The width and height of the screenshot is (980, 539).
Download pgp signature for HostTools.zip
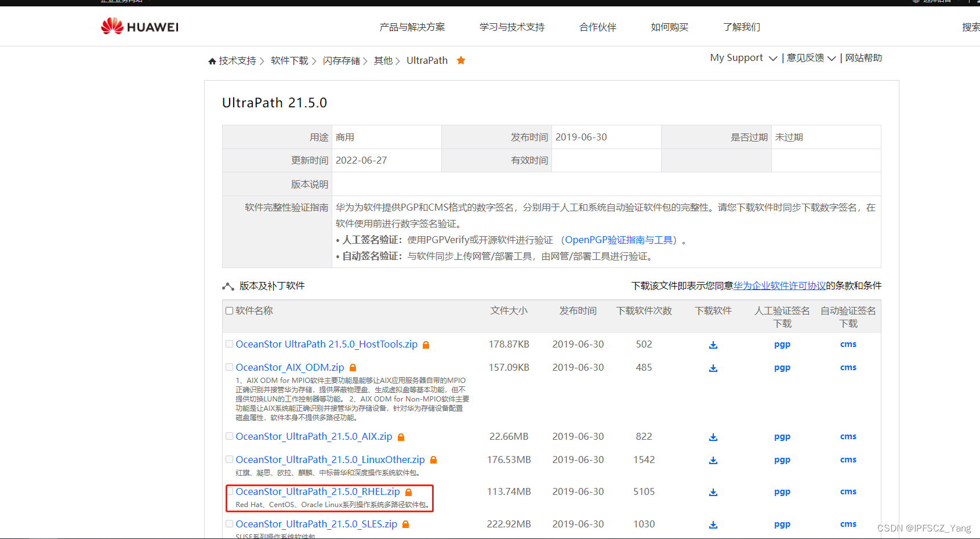point(782,345)
